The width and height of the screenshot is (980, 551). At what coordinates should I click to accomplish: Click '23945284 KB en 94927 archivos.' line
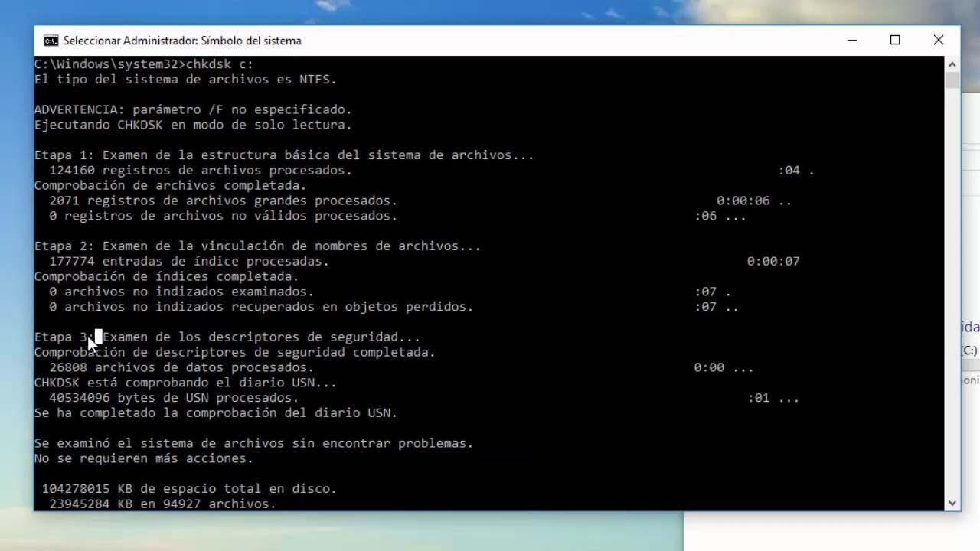click(162, 504)
